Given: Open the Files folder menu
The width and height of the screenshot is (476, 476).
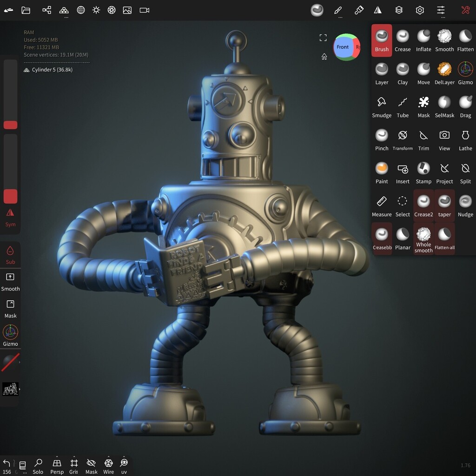Looking at the screenshot, I should [26, 10].
